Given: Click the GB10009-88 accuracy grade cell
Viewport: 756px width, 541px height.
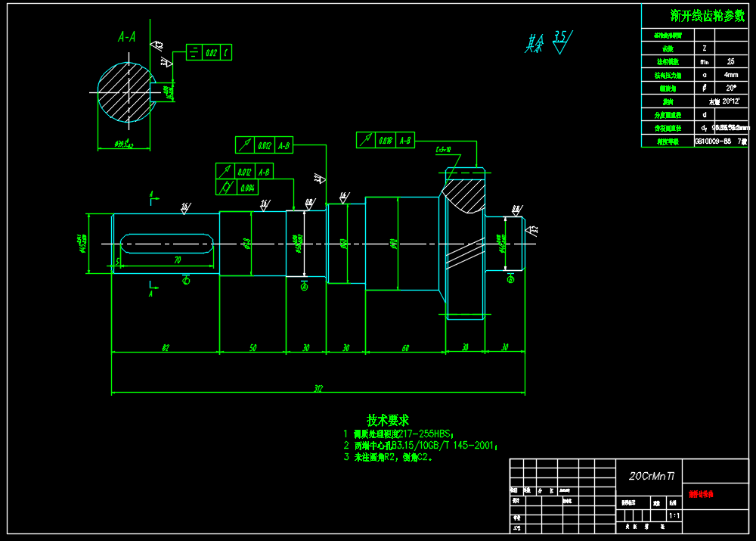Looking at the screenshot, I should 720,141.
